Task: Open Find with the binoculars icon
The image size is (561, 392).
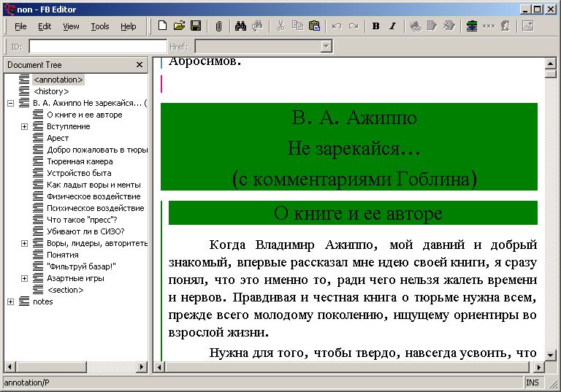Action: click(240, 26)
